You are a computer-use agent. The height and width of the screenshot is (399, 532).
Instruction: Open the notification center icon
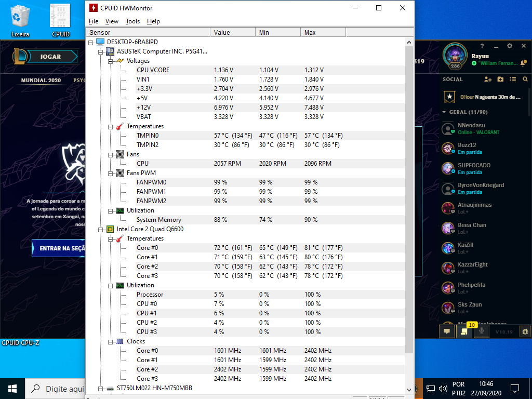pyautogui.click(x=515, y=389)
